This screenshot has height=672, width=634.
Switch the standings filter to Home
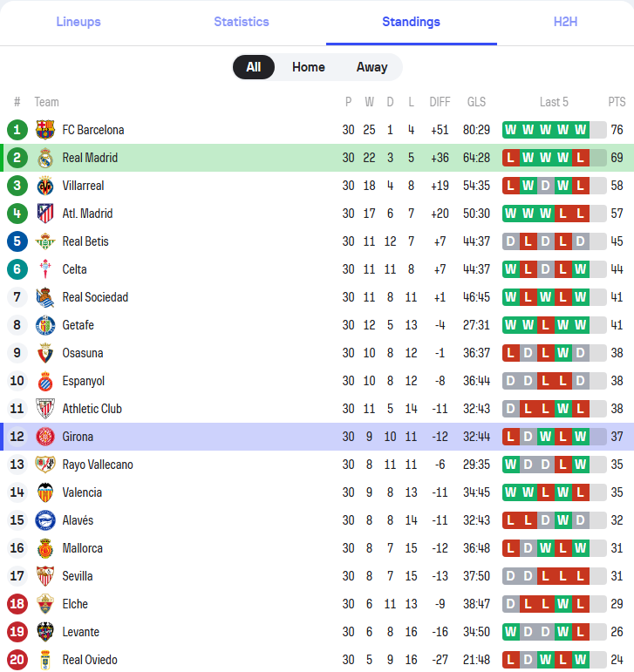pos(309,67)
